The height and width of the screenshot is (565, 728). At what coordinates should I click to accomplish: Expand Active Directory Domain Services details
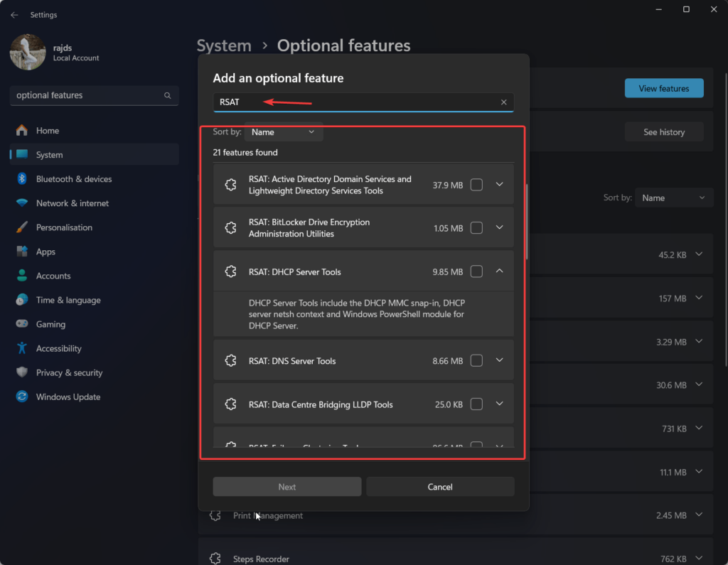(500, 184)
